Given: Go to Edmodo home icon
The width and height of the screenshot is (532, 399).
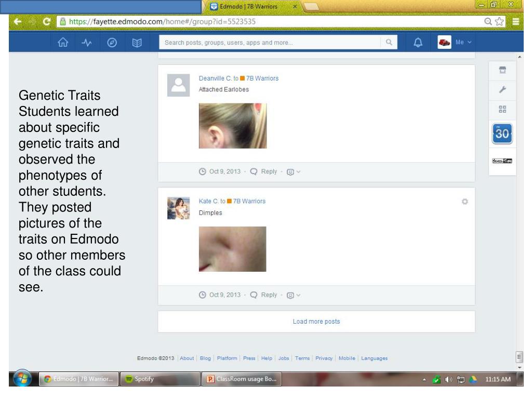Looking at the screenshot, I should click(x=63, y=43).
